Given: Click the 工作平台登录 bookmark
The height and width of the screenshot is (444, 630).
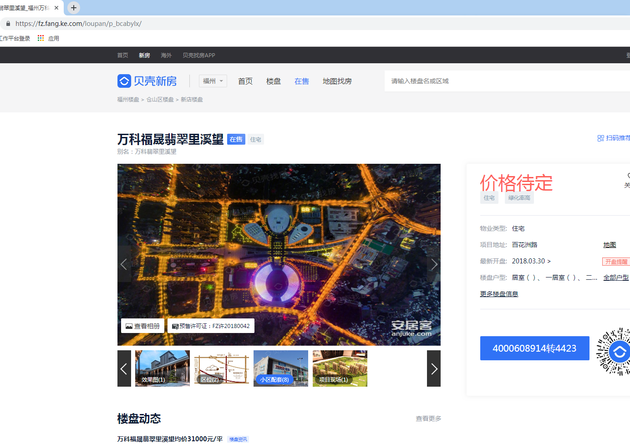Looking at the screenshot, I should click(15, 39).
